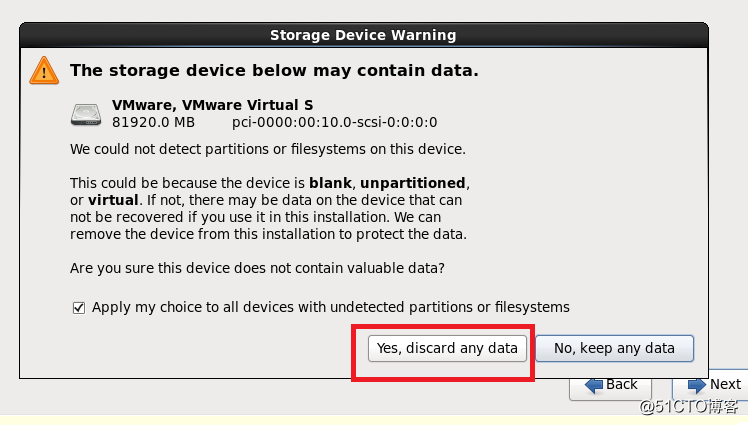
Task: Choose No, keep any data
Action: 614,348
